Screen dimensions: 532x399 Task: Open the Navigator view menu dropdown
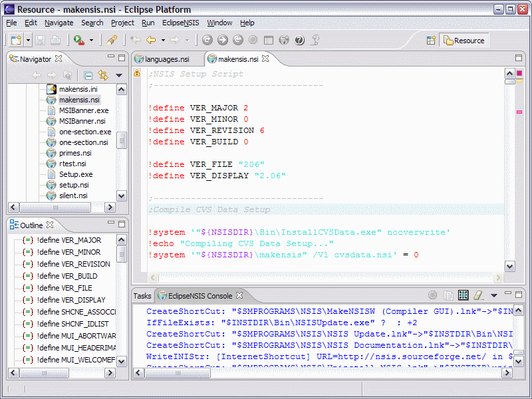coord(119,75)
